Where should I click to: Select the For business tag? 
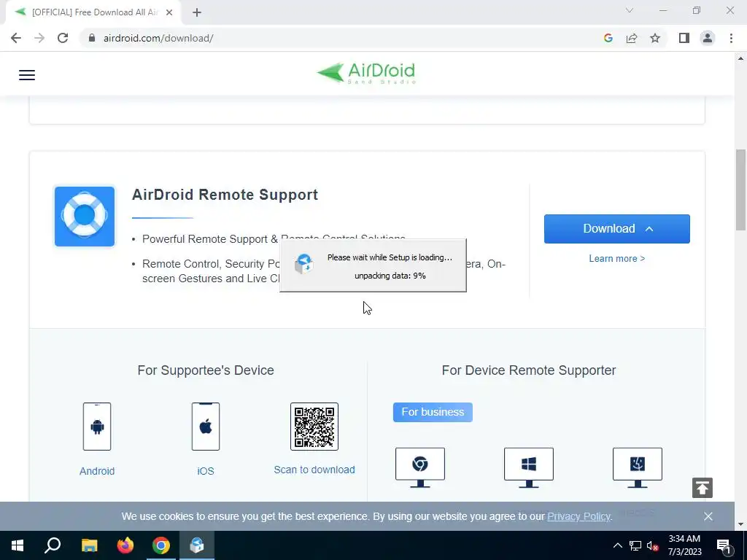pyautogui.click(x=433, y=412)
